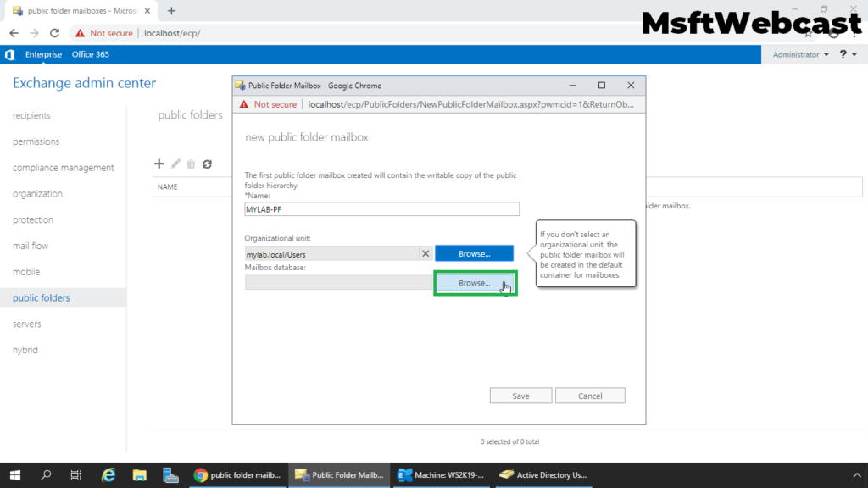Close the public folder mailboxes browser tab
868x488 pixels.
(147, 10)
